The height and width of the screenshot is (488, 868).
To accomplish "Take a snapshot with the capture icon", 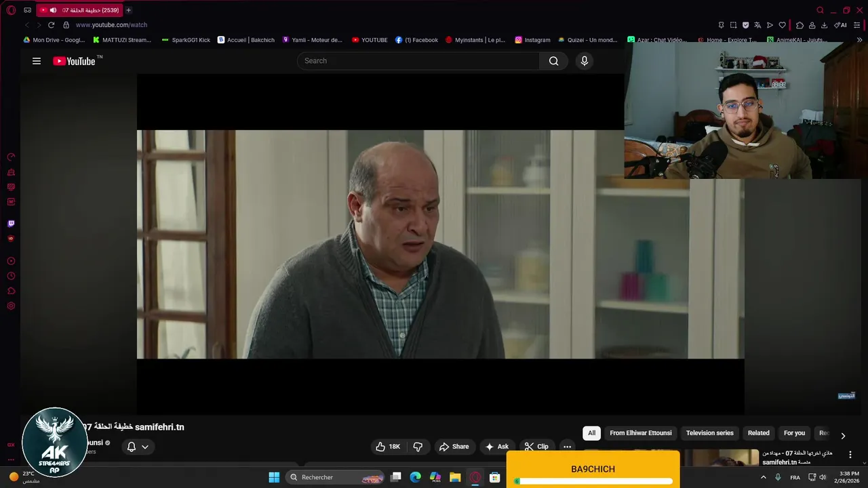I will (x=733, y=25).
